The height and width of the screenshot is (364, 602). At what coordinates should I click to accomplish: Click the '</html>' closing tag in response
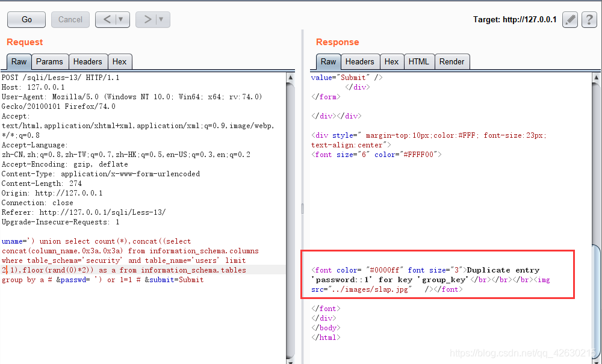click(x=326, y=337)
